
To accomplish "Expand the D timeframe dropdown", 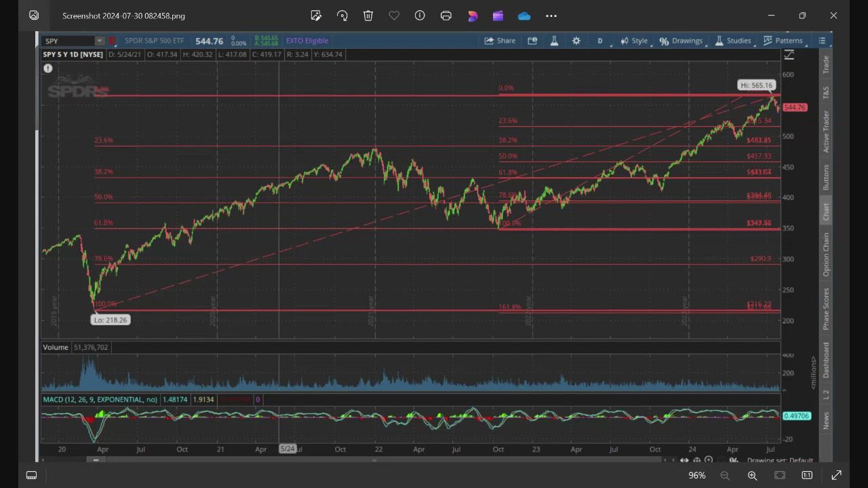I will [x=600, y=41].
